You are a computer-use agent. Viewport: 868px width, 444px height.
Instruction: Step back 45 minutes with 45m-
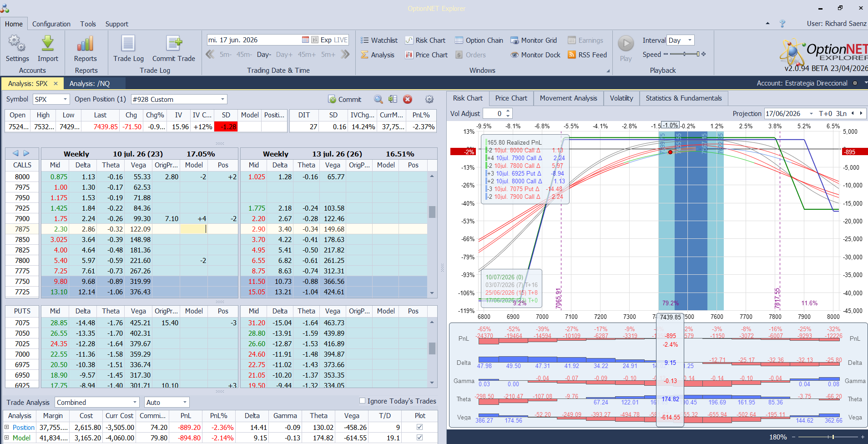click(244, 55)
